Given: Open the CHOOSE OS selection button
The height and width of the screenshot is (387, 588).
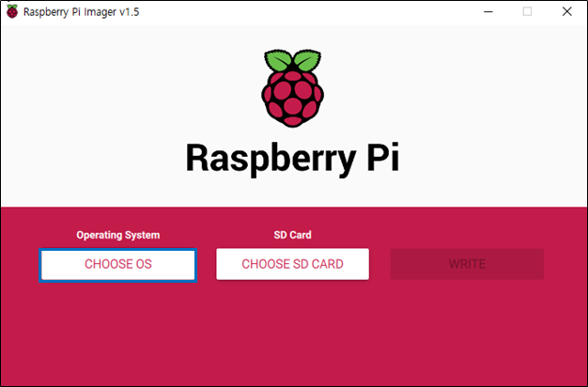Looking at the screenshot, I should [117, 265].
